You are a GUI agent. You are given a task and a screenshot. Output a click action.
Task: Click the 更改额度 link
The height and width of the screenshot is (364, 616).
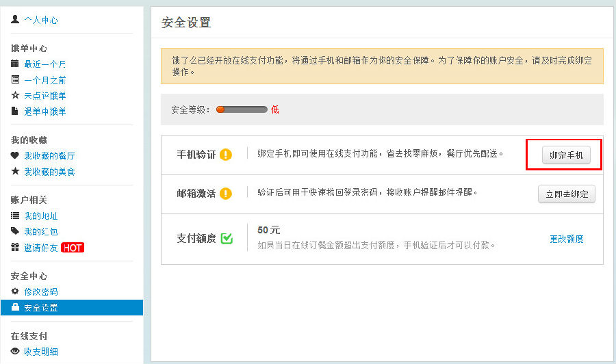pos(566,239)
